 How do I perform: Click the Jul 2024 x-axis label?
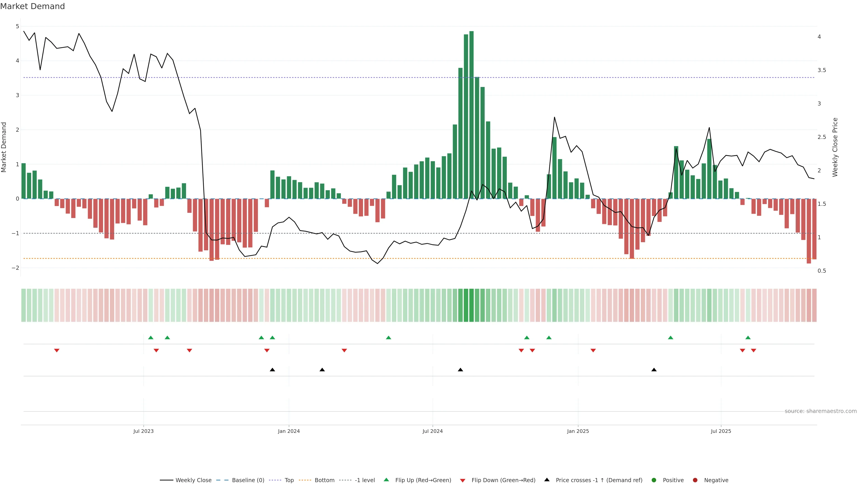point(432,431)
